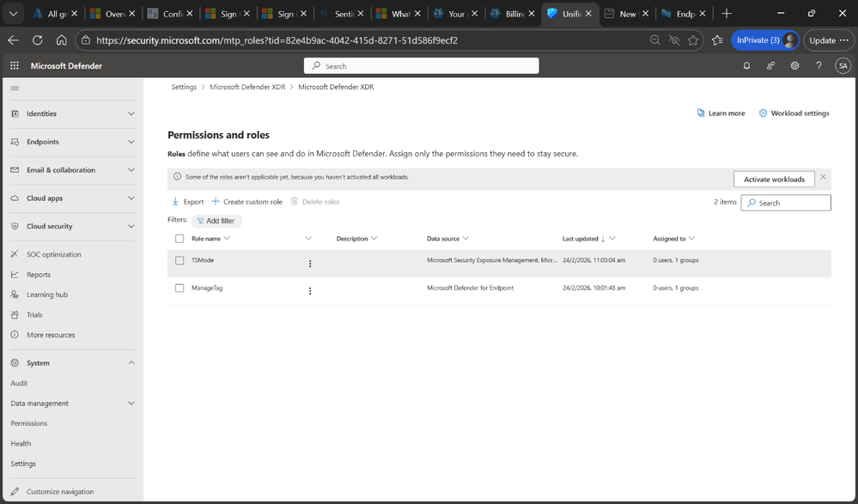Click the community feedback icon next to notifications
Viewport: 858px width, 504px height.
tap(770, 65)
